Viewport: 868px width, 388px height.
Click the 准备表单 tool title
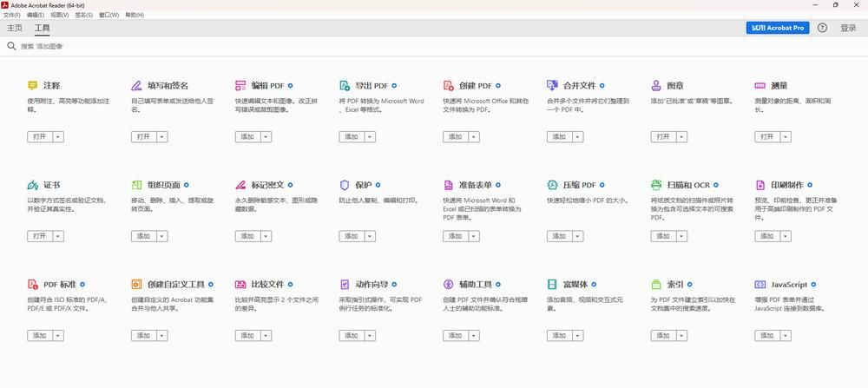coord(476,185)
